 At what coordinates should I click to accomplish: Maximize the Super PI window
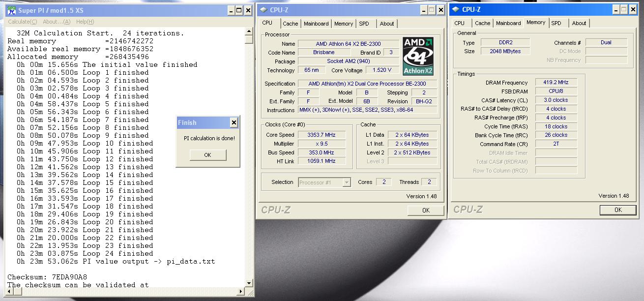(x=239, y=10)
